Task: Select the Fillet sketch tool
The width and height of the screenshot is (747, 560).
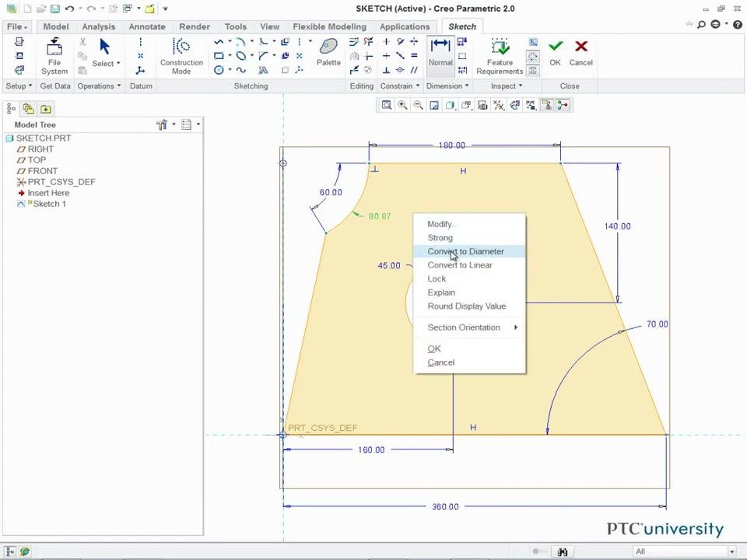Action: point(263,42)
